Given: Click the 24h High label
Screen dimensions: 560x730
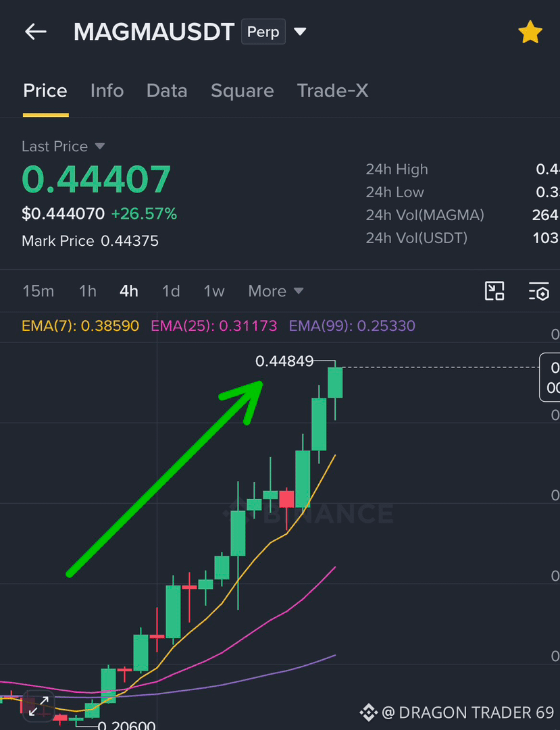Looking at the screenshot, I should pyautogui.click(x=397, y=170).
